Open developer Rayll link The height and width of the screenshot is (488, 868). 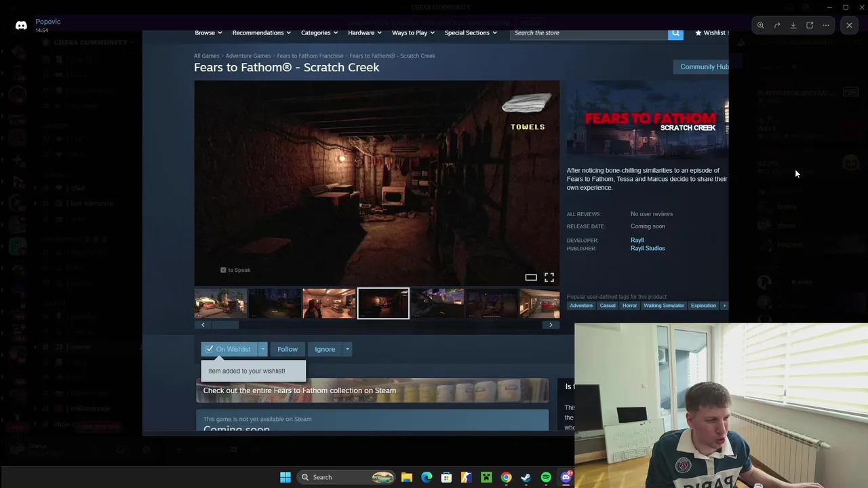[637, 240]
